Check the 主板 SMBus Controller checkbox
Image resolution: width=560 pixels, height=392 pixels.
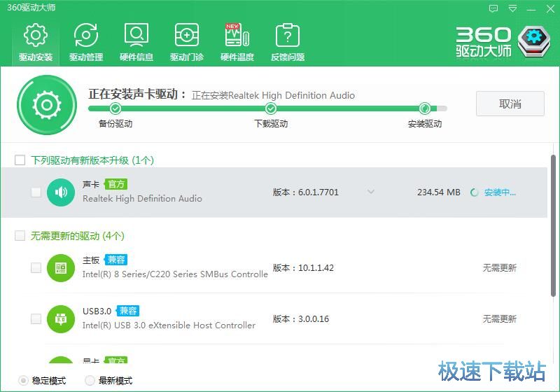click(36, 268)
